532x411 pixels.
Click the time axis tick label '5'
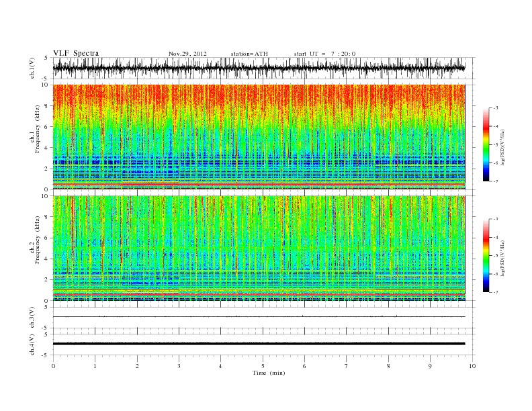[x=263, y=366]
